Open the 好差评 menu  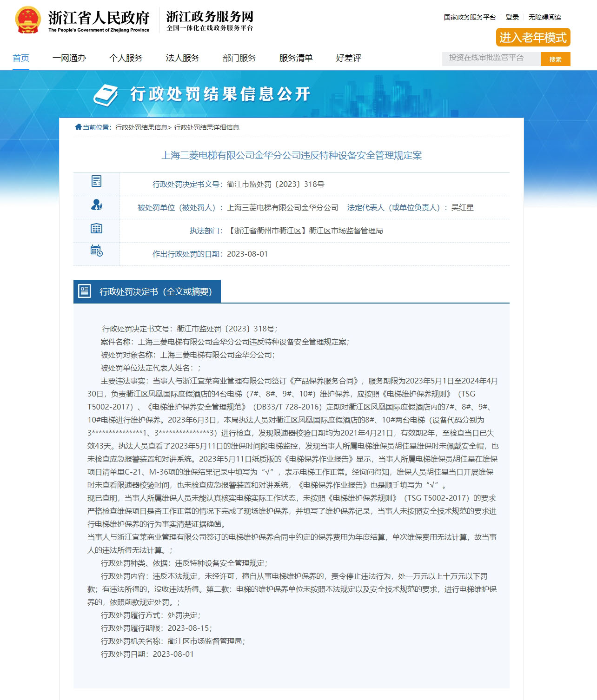pos(349,58)
